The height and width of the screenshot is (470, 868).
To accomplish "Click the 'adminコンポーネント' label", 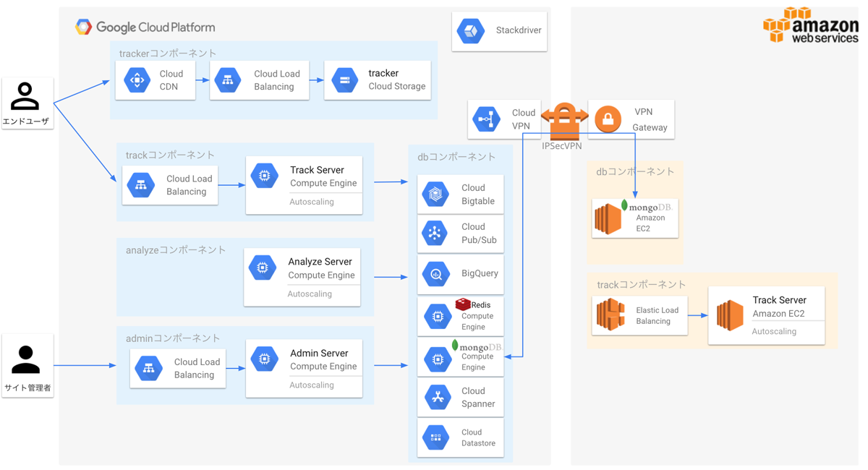I will (x=173, y=338).
